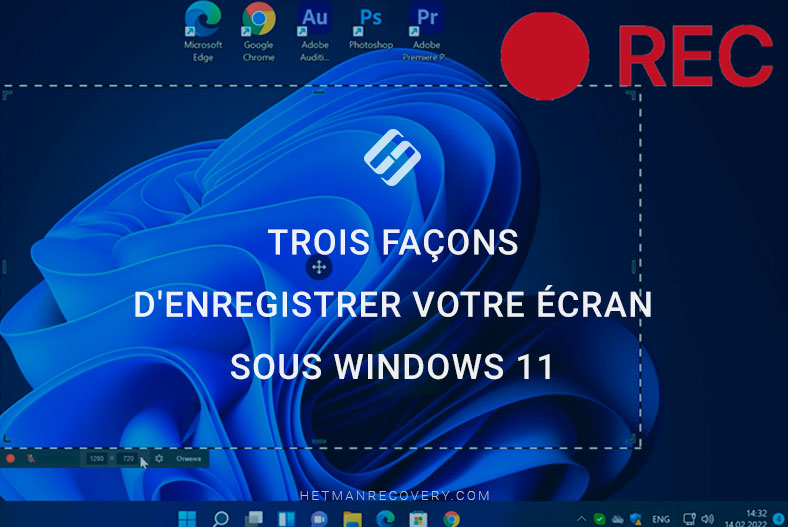Image resolution: width=788 pixels, height=527 pixels.
Task: Launch Google Chrome from the taskbar
Action: coord(451,518)
